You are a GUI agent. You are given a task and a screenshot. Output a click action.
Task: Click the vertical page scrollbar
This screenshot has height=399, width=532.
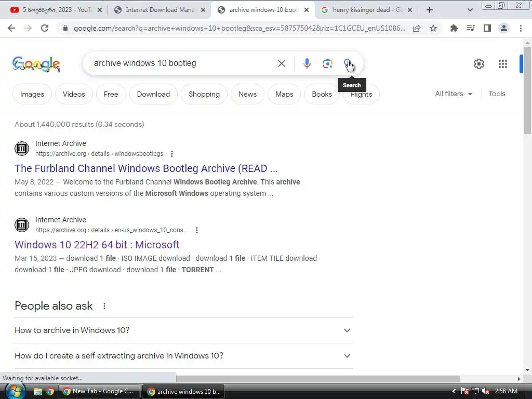527,90
